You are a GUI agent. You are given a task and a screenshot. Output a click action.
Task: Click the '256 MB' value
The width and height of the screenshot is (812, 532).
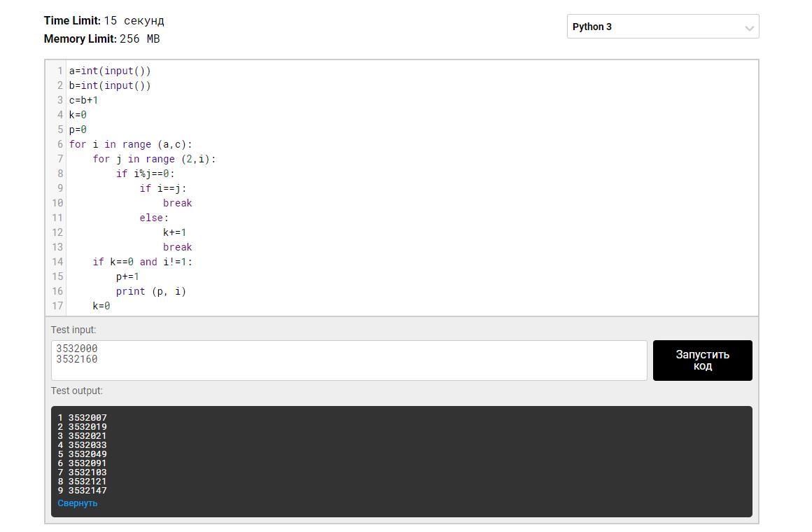click(140, 39)
